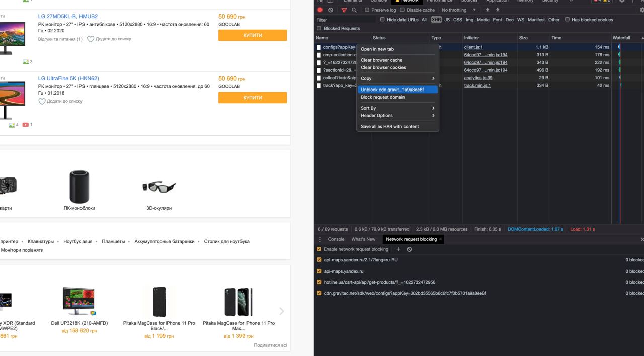The image size is (644, 356).
Task: Toggle the Preserve log checkbox
Action: tap(367, 10)
